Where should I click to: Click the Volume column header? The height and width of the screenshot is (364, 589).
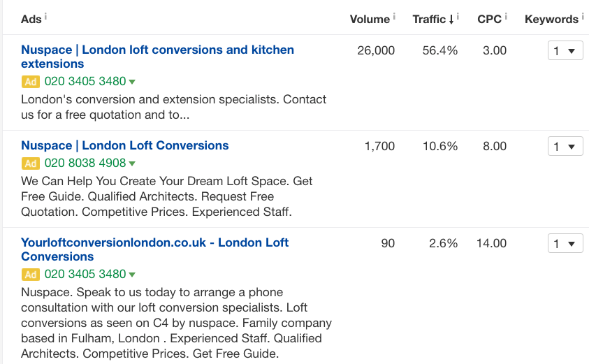pos(370,20)
